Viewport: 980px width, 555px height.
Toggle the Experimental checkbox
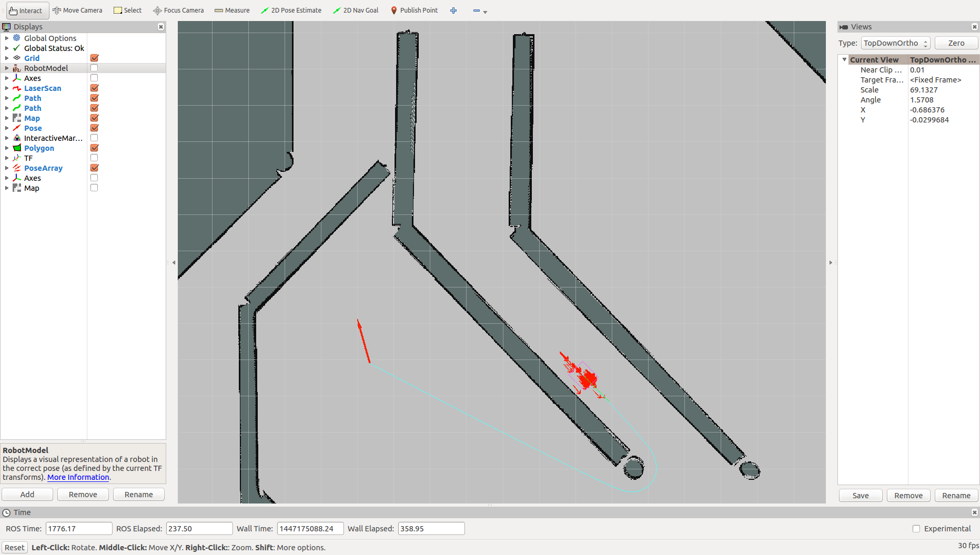[916, 529]
